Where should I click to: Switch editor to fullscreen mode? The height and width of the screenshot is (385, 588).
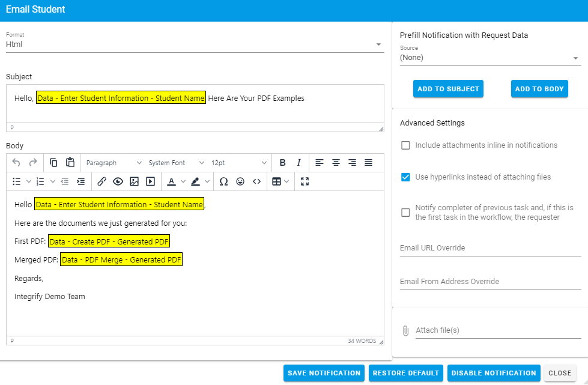[x=305, y=181]
